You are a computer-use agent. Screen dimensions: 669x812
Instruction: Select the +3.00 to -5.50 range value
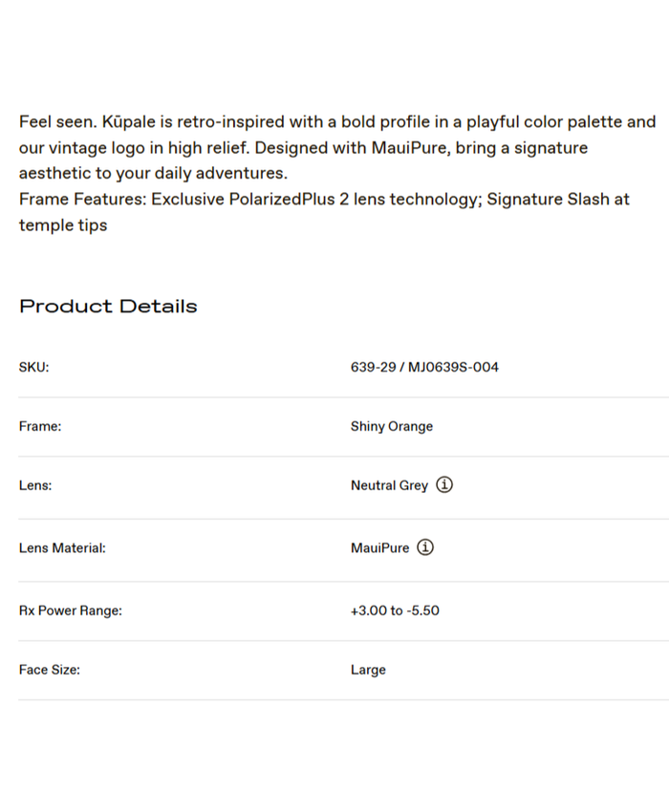pyautogui.click(x=395, y=610)
